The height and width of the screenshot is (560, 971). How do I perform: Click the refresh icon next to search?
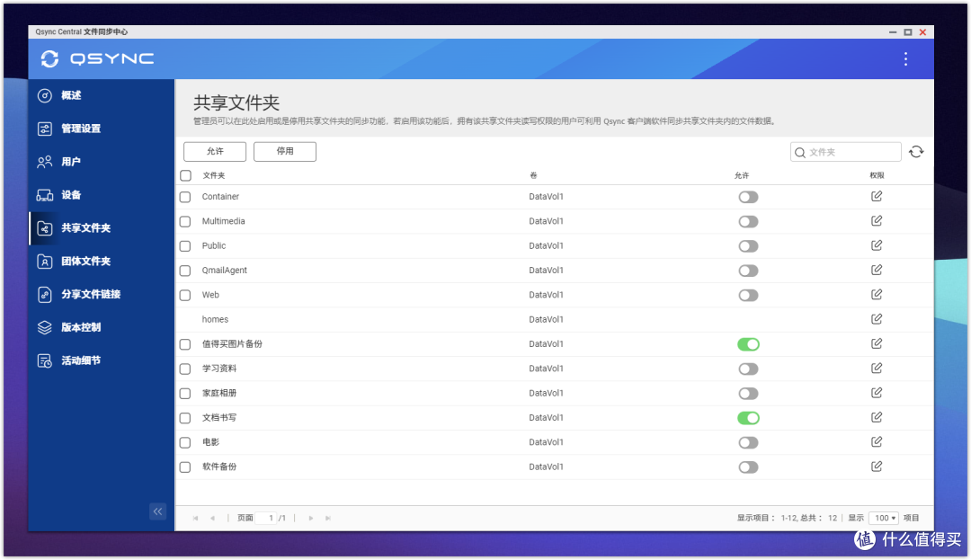tap(916, 152)
